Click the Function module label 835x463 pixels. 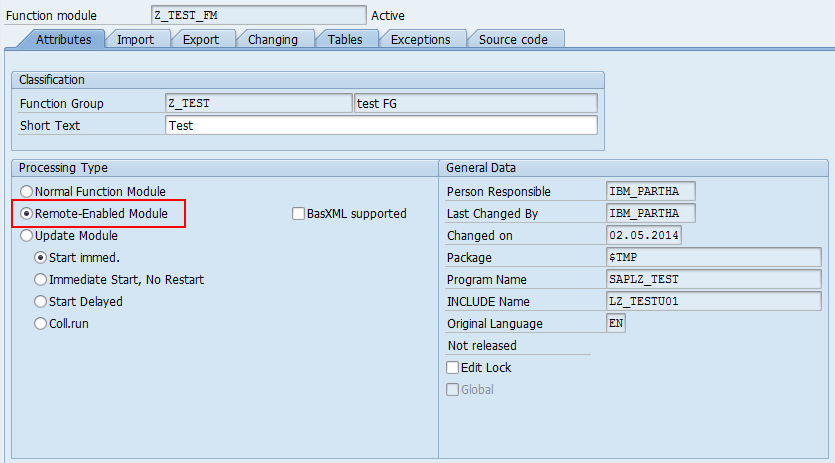pos(51,16)
